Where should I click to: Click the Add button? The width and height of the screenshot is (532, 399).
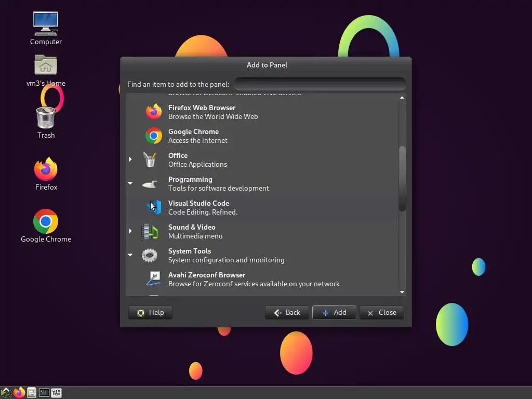click(x=334, y=312)
